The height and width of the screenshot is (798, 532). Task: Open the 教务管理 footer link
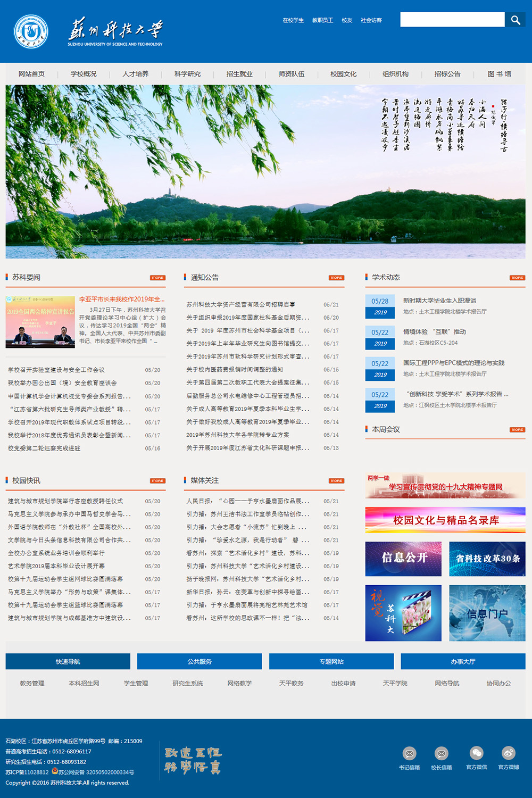pos(32,683)
